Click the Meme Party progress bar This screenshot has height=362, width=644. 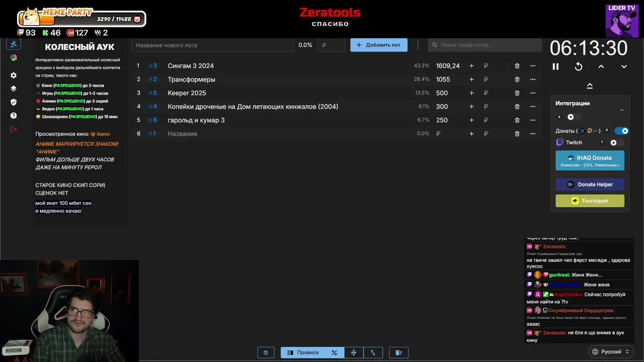pyautogui.click(x=82, y=19)
